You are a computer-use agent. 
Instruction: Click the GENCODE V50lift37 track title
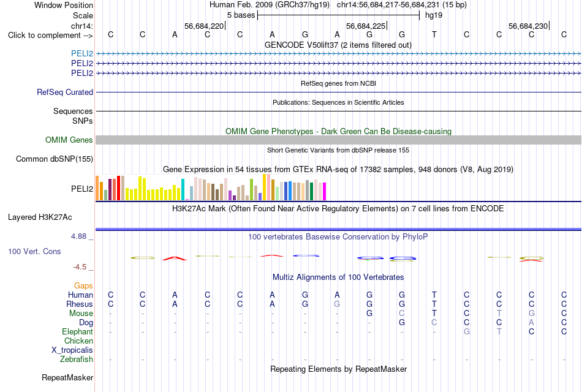pos(338,45)
